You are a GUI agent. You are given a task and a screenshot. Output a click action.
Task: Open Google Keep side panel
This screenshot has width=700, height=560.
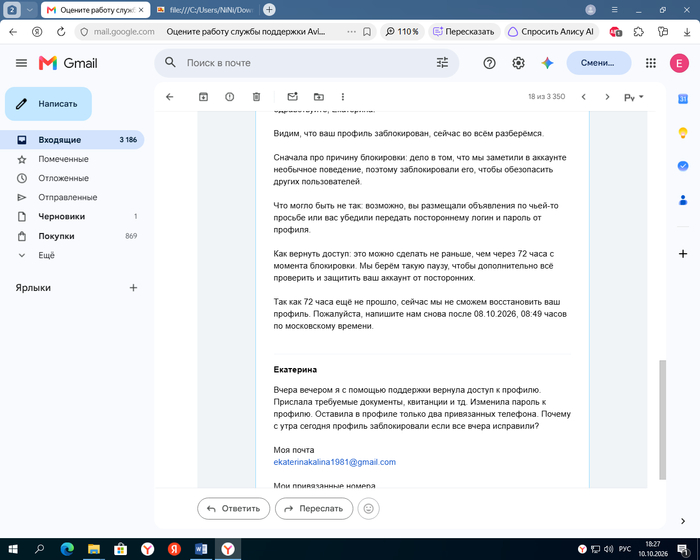[x=683, y=133]
